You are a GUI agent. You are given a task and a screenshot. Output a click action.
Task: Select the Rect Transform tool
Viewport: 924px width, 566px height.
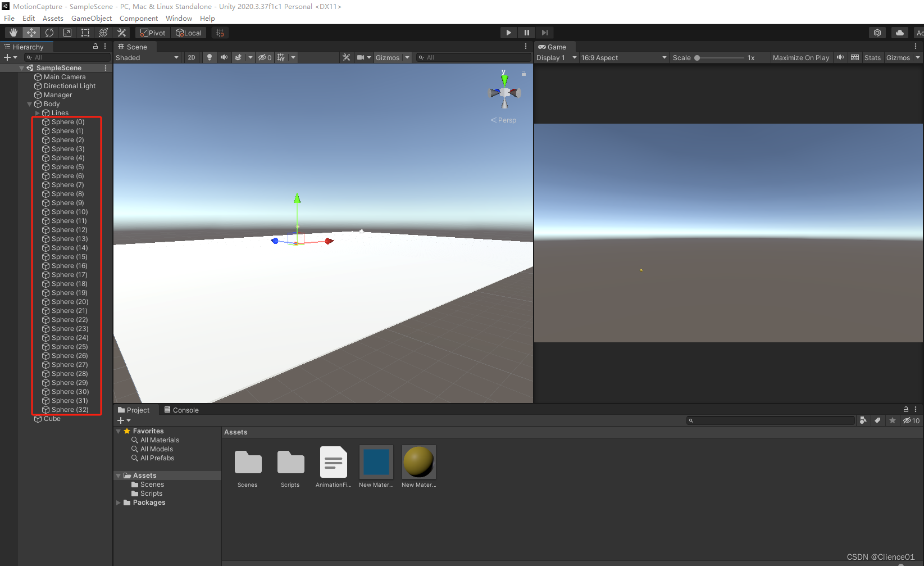click(x=85, y=32)
